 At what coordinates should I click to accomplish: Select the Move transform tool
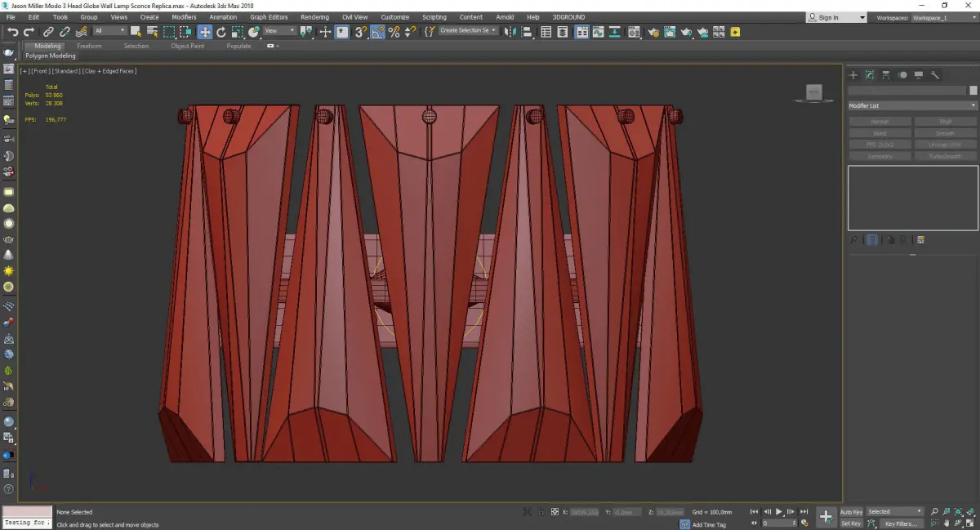coord(204,32)
